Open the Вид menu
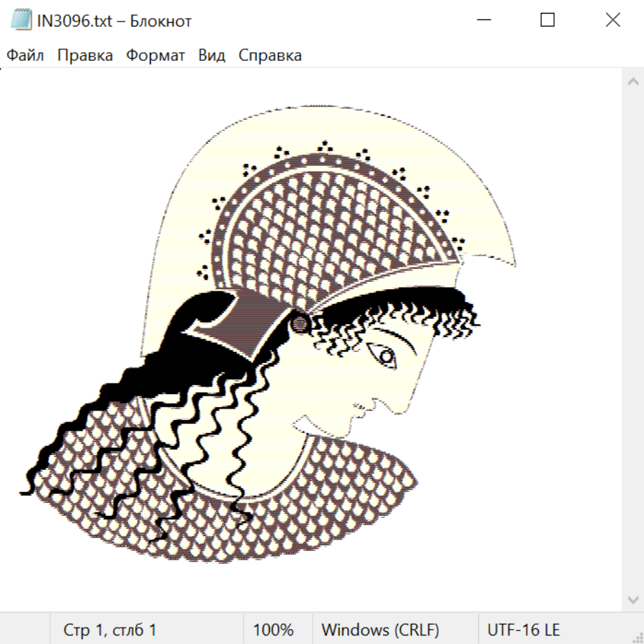The height and width of the screenshot is (644, 644). (212, 56)
